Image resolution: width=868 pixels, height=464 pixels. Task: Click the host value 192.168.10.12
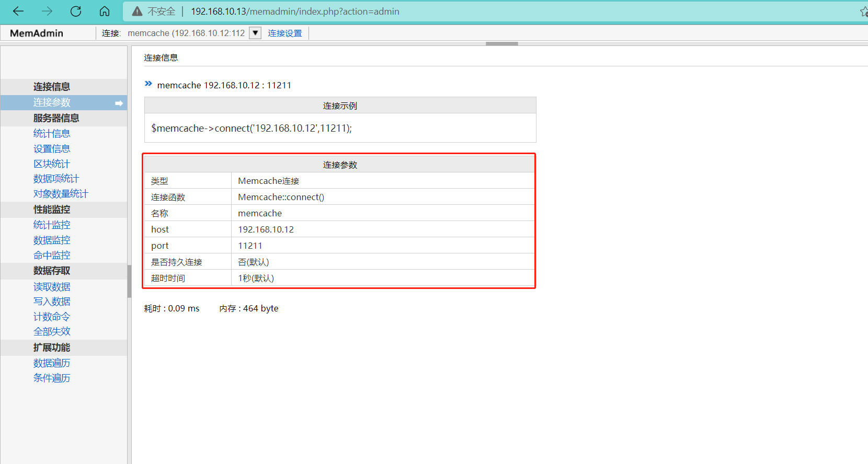(266, 229)
